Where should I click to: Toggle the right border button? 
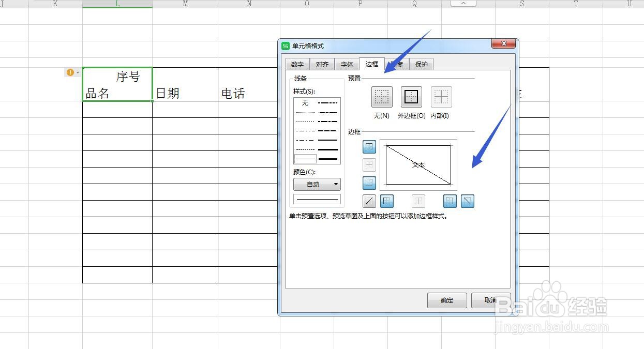449,201
